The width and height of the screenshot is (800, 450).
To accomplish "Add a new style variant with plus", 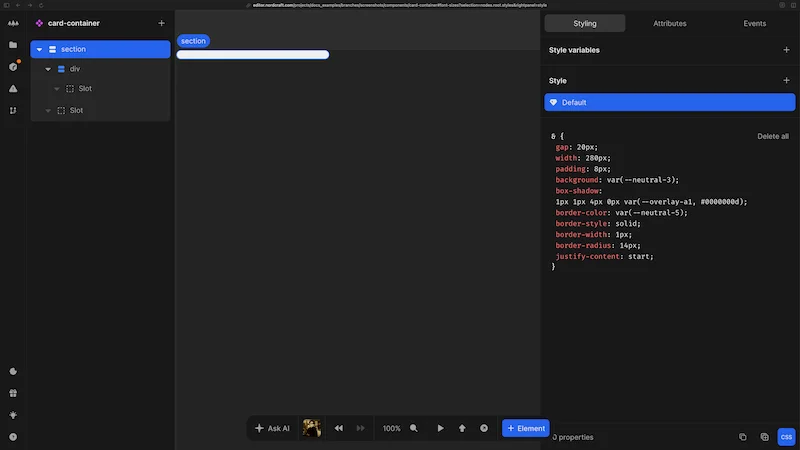I will [786, 81].
